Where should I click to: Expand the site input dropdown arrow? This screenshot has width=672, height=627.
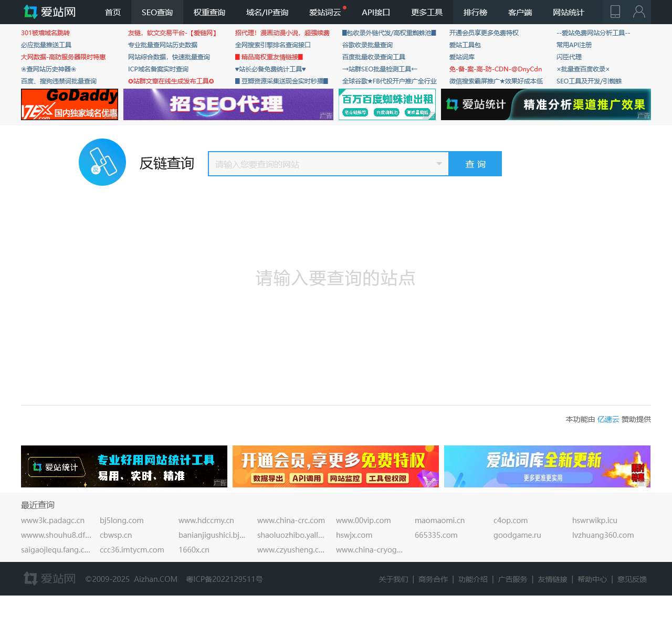tap(439, 164)
